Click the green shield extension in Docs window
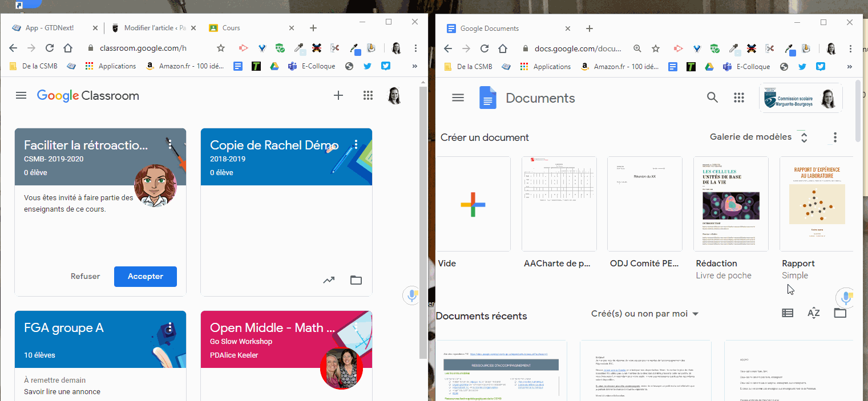The width and height of the screenshot is (868, 401). pyautogui.click(x=714, y=48)
